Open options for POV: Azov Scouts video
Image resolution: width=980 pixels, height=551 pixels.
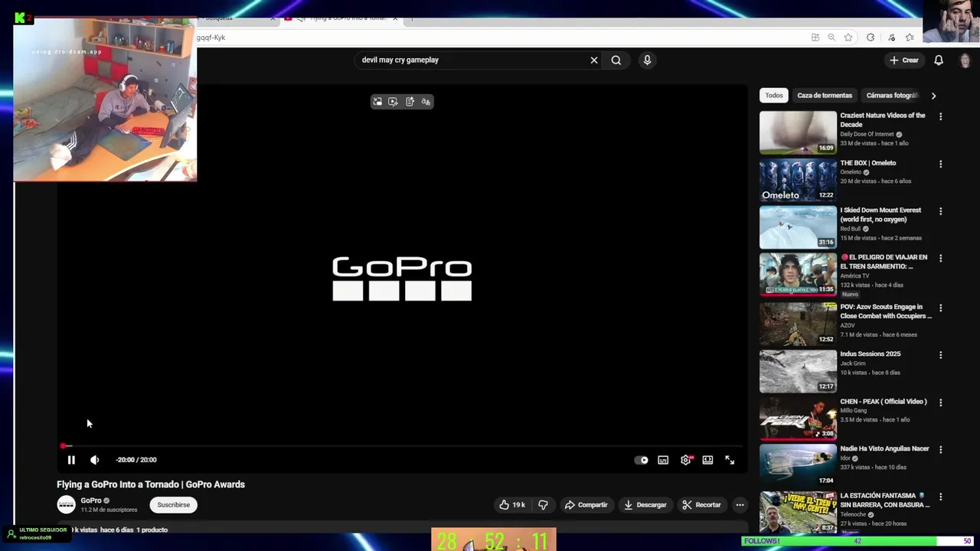point(941,308)
